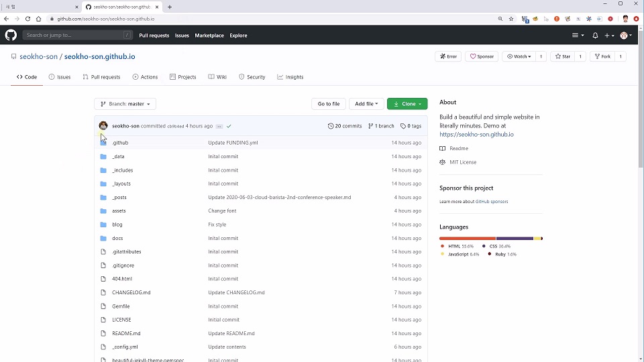
Task: Open the Insights tab
Action: click(x=290, y=77)
